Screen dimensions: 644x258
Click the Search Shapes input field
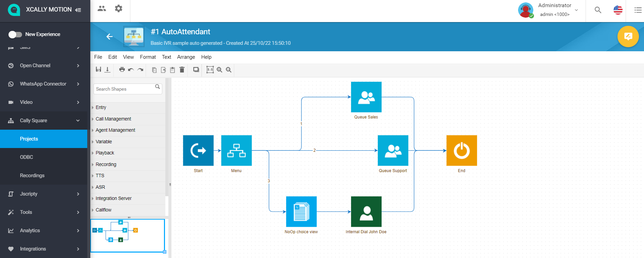coord(124,89)
